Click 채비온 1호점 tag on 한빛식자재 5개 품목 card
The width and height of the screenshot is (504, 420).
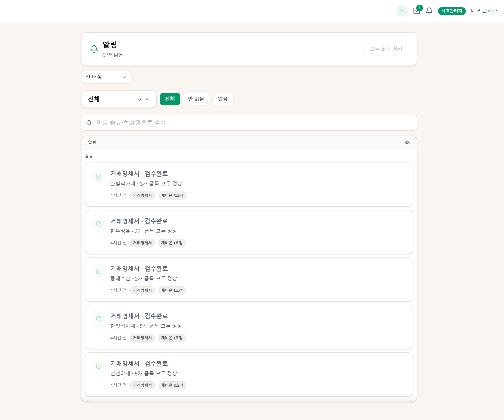click(172, 338)
